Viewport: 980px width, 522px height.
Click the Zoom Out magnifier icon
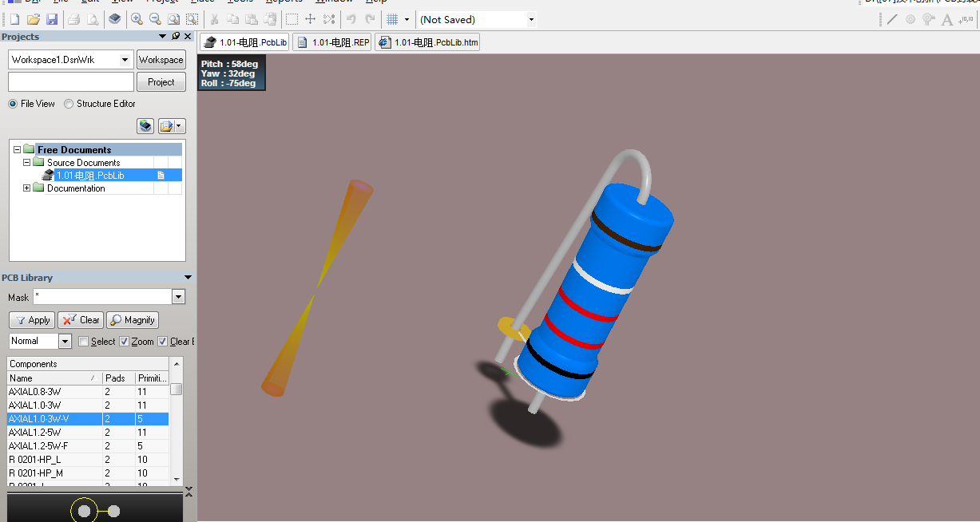click(155, 19)
